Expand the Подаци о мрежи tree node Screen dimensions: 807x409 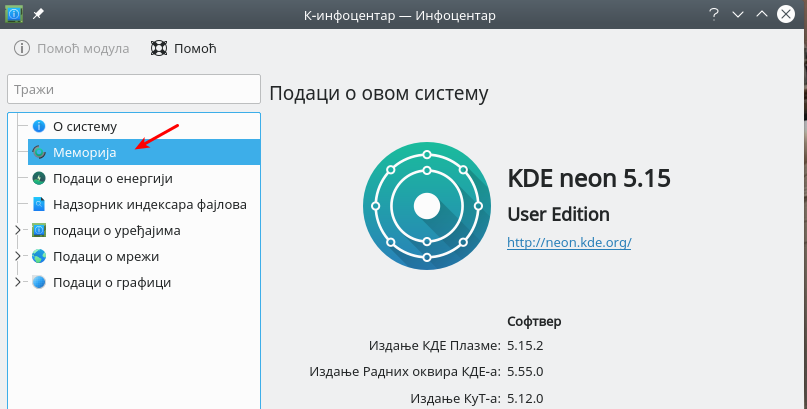pyautogui.click(x=17, y=256)
